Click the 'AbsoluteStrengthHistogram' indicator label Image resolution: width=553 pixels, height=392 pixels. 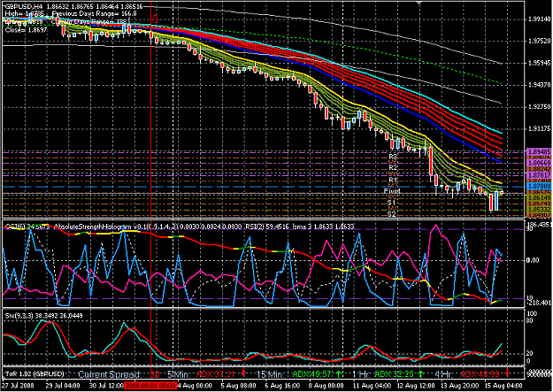click(94, 227)
